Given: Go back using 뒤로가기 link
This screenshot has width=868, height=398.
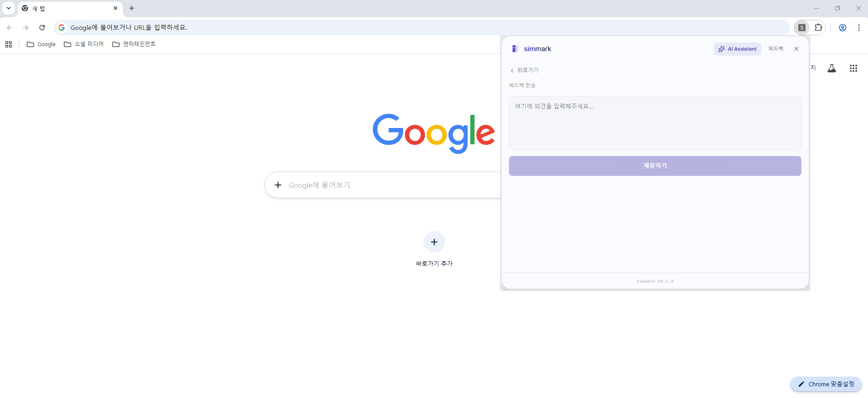Looking at the screenshot, I should (524, 70).
